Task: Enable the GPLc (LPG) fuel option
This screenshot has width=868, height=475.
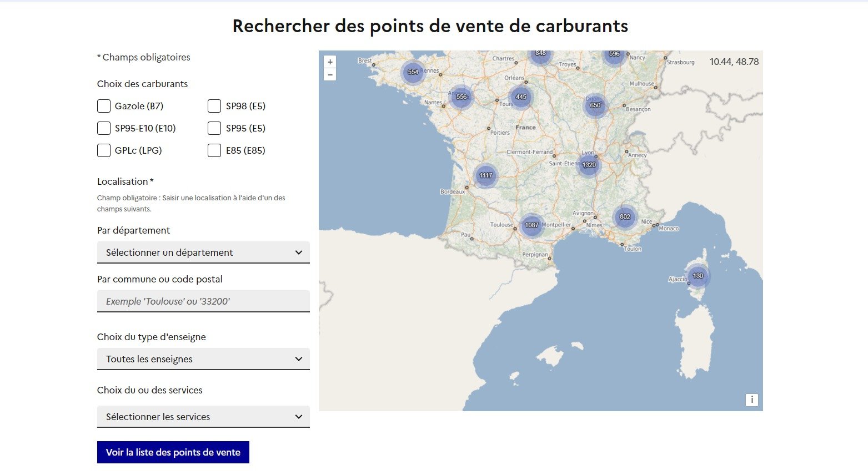Action: click(104, 150)
